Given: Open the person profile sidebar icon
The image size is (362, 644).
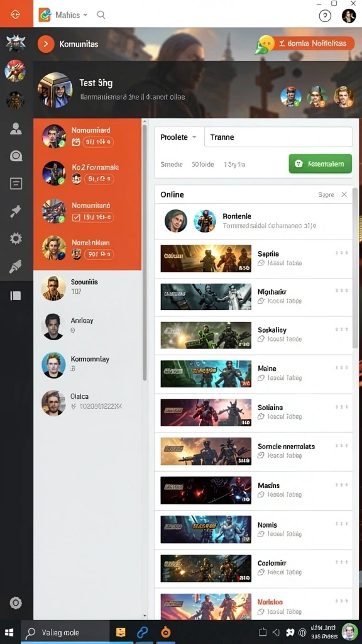Looking at the screenshot, I should click(x=16, y=129).
